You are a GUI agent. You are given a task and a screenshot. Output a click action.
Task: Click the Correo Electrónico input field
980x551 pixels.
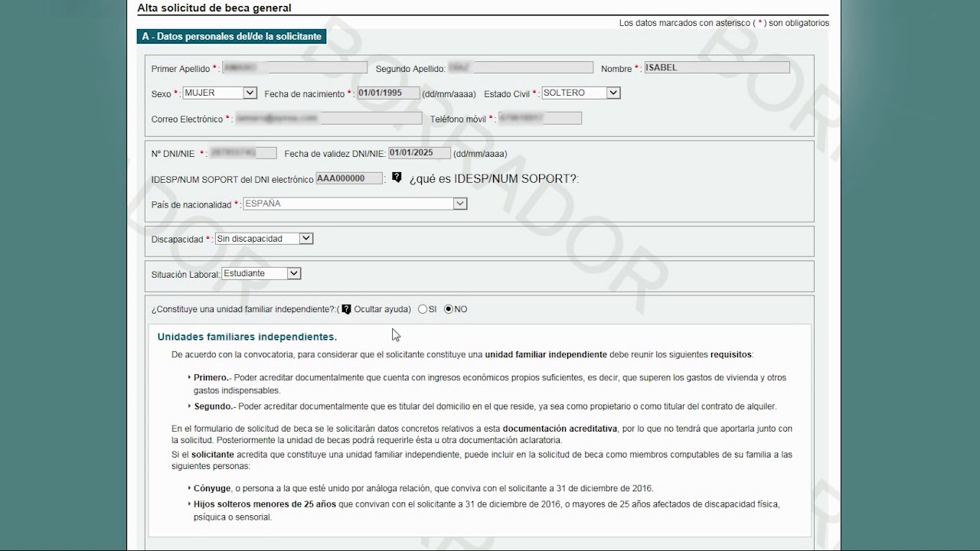point(328,119)
